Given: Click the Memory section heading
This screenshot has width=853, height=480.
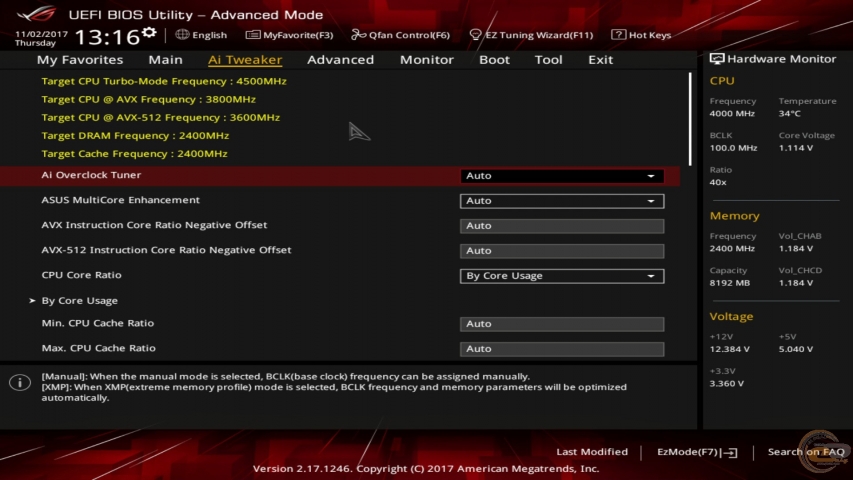Looking at the screenshot, I should (x=734, y=216).
